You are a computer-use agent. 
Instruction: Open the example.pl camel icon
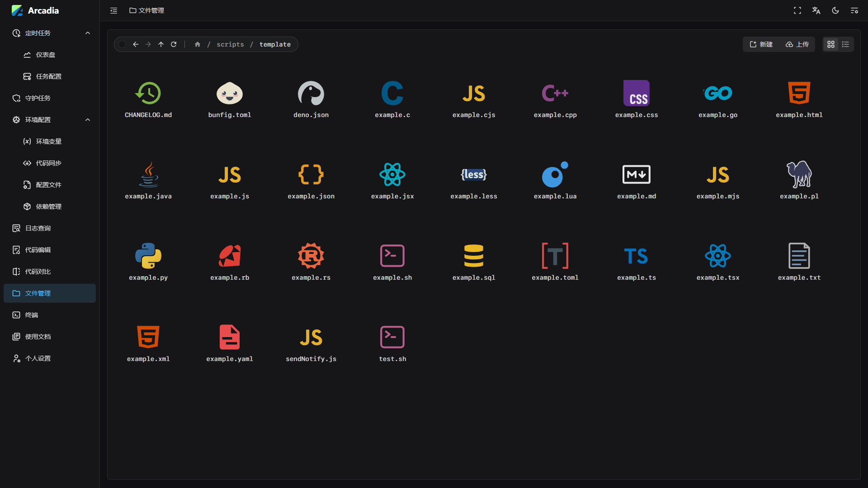tap(799, 174)
